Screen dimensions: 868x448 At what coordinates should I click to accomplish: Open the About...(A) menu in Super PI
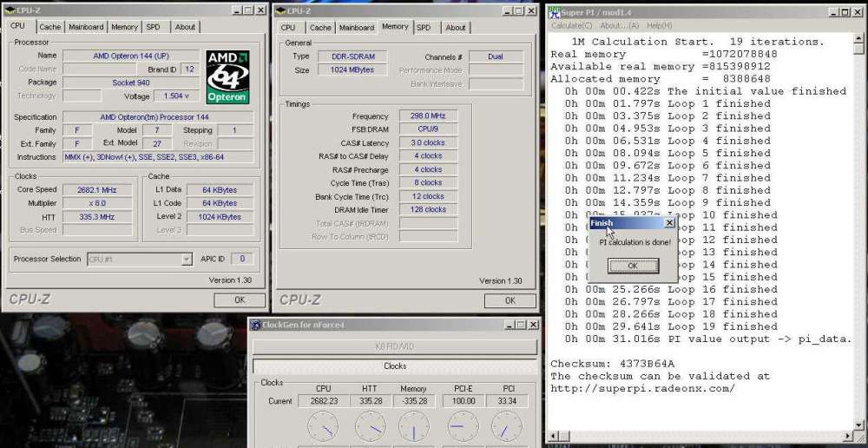click(x=620, y=25)
